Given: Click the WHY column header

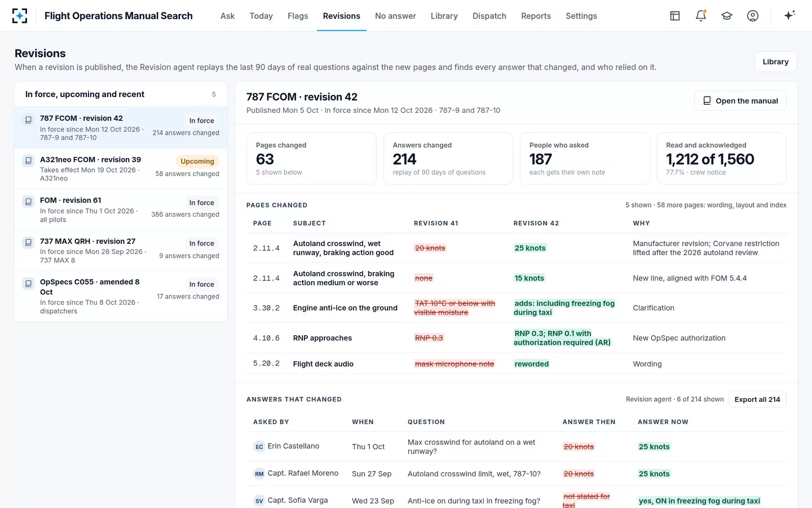Looking at the screenshot, I should click(x=641, y=223).
